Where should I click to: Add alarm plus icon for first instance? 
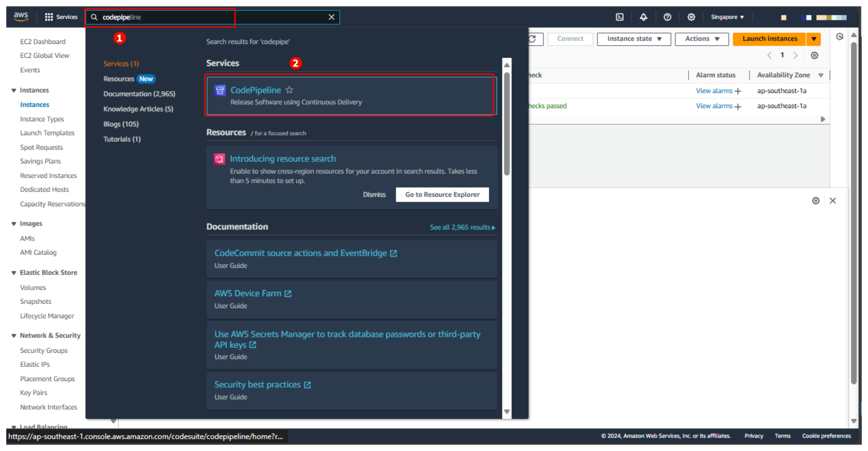click(738, 91)
